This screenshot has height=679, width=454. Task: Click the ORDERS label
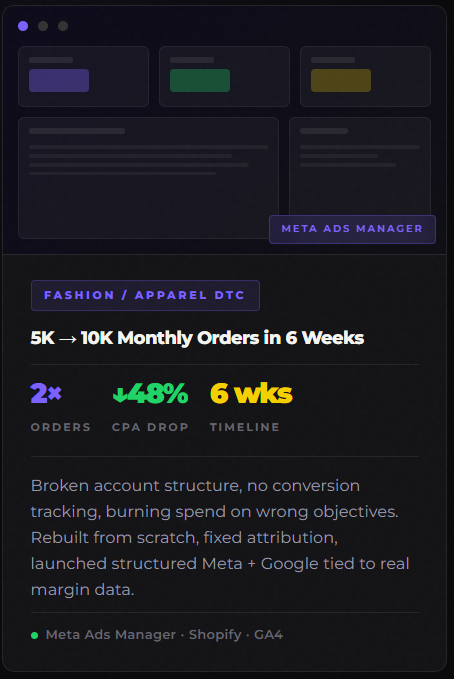61,427
